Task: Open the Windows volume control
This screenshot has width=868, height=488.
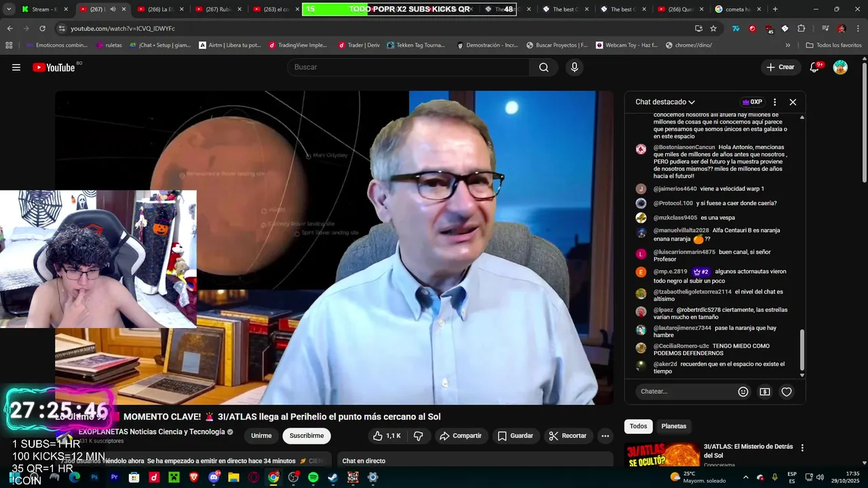Action: [819, 477]
